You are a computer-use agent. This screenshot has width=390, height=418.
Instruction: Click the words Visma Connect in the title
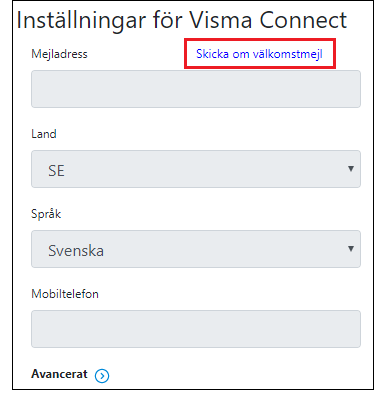[268, 20]
